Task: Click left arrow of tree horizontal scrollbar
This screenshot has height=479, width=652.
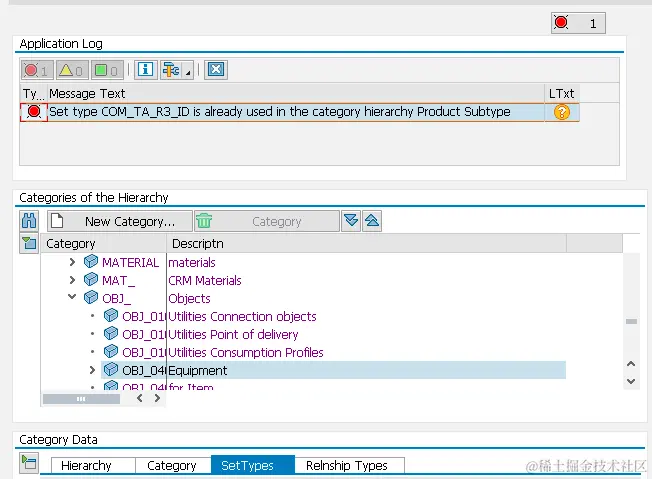Action: 140,398
